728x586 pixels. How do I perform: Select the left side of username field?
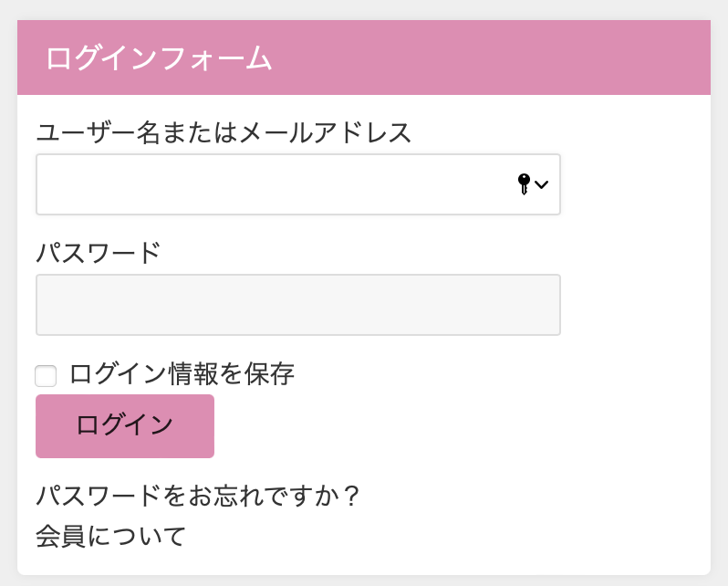(140, 184)
